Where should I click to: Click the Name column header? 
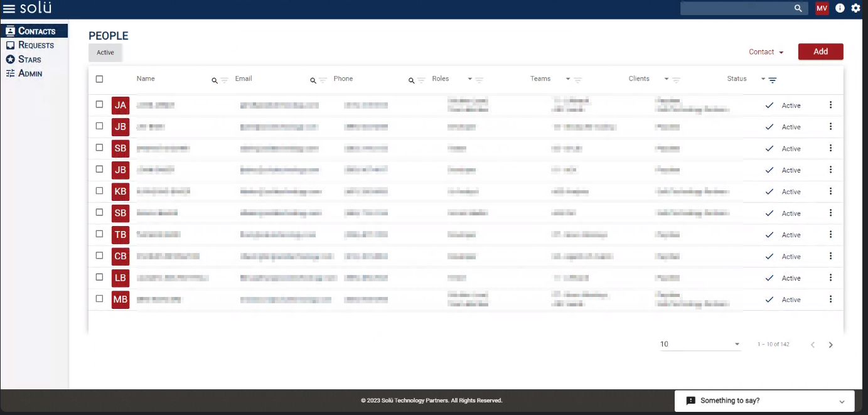click(146, 79)
